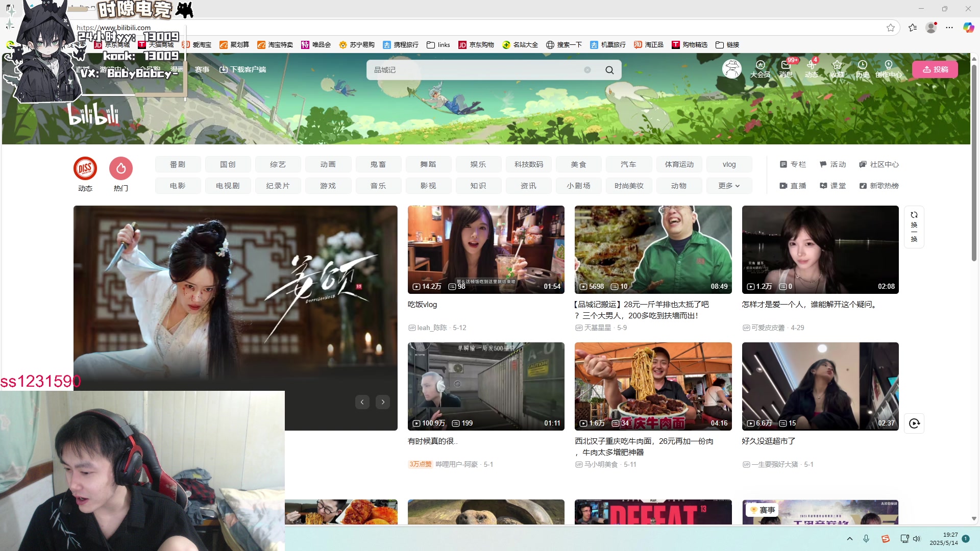Open 直播 live link
980x551 pixels.
click(793, 186)
